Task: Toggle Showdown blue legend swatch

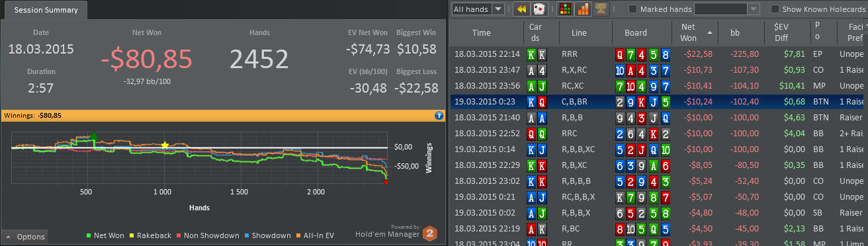Action: point(246,235)
